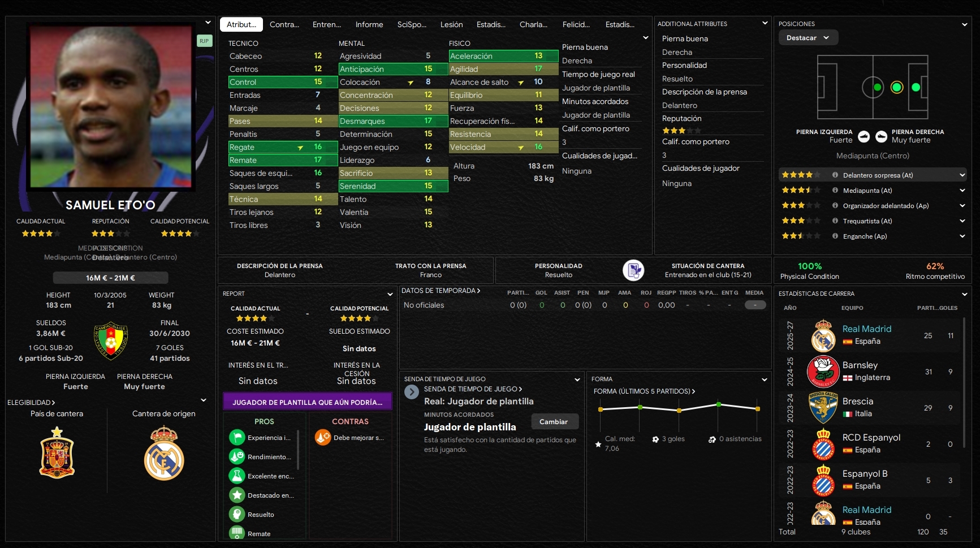
Task: Open the Report panel dropdown chevron
Action: tap(390, 294)
